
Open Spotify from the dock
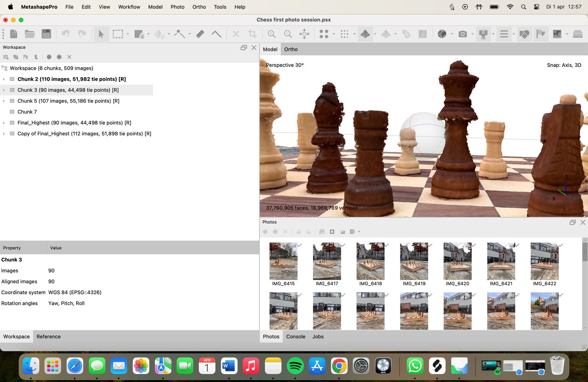295,366
